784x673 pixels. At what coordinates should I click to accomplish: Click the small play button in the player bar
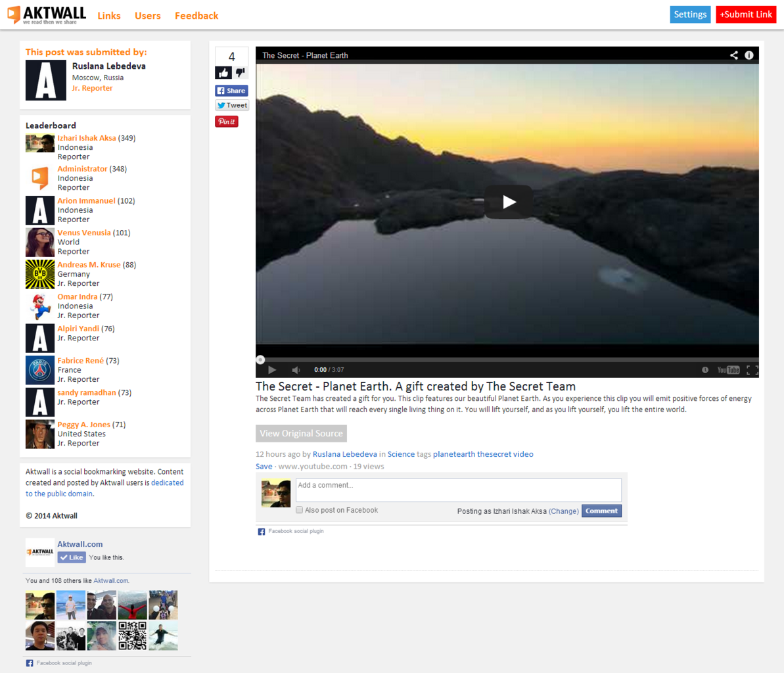point(272,370)
